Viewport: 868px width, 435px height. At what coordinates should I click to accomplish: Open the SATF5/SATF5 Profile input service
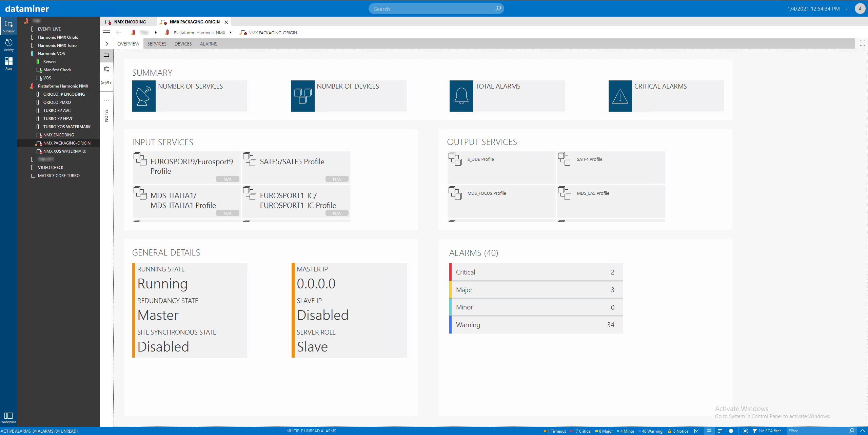click(x=296, y=167)
